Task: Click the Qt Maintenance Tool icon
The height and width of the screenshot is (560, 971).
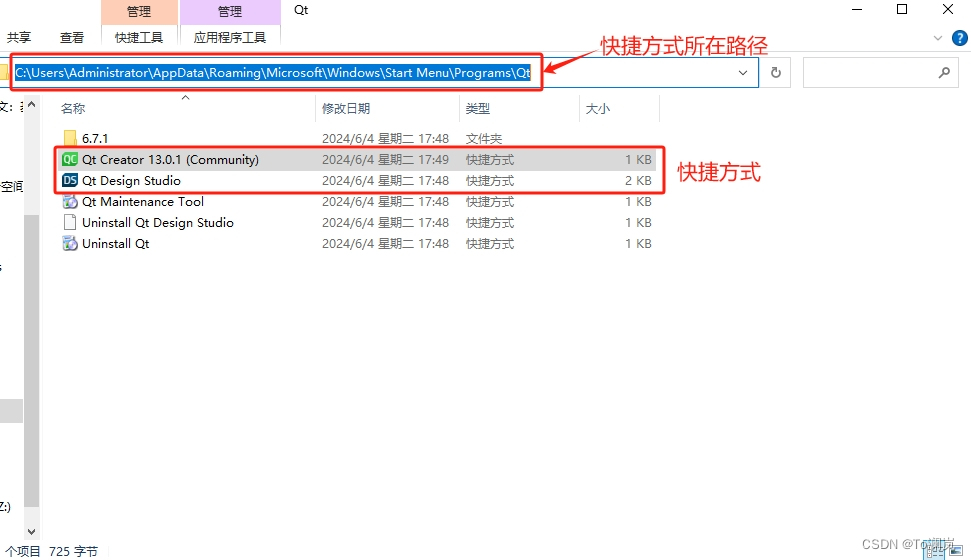Action: pyautogui.click(x=70, y=201)
